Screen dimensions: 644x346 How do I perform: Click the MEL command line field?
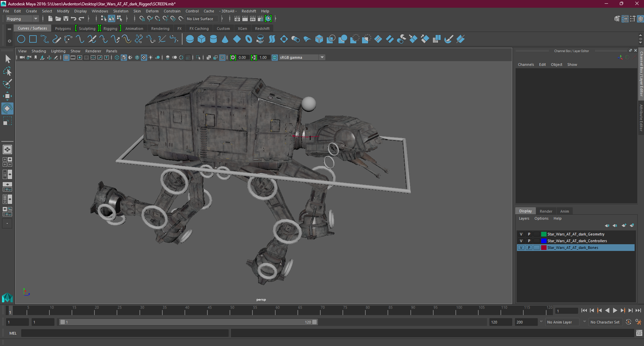click(x=125, y=333)
